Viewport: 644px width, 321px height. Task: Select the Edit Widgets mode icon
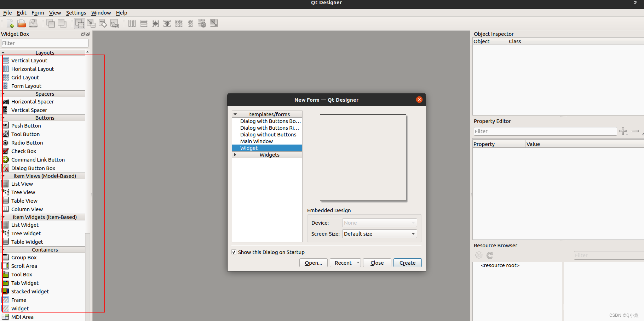80,23
